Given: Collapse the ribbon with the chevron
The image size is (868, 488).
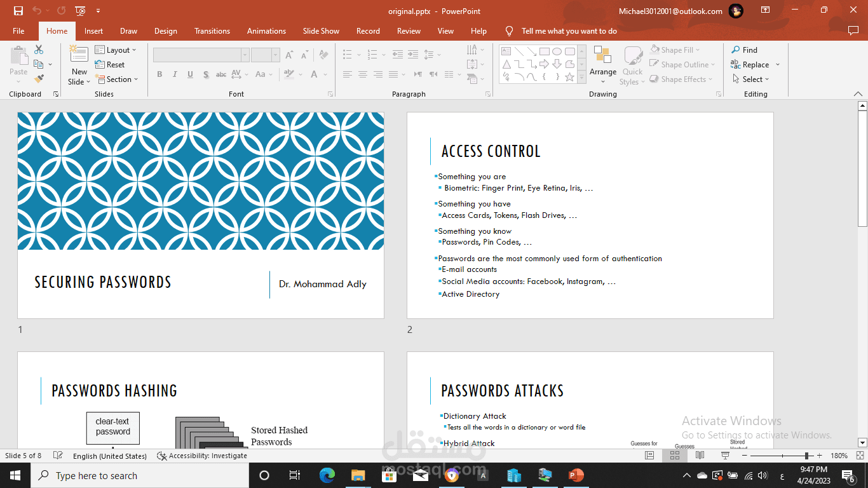Looking at the screenshot, I should (858, 94).
